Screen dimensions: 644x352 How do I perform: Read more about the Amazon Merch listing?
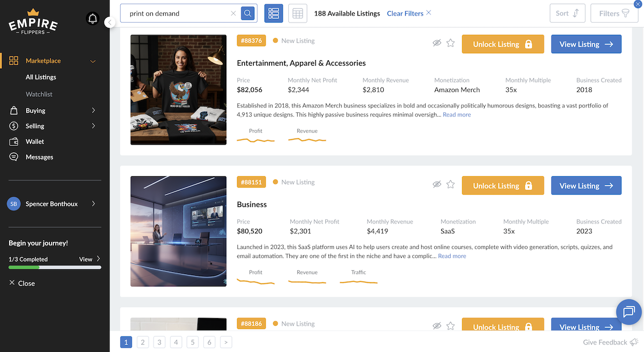point(457,114)
